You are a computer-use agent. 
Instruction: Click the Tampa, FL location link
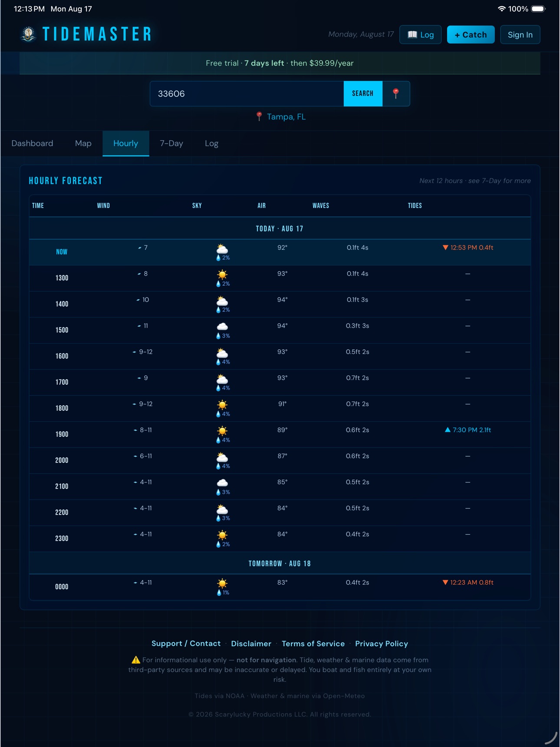pyautogui.click(x=286, y=116)
